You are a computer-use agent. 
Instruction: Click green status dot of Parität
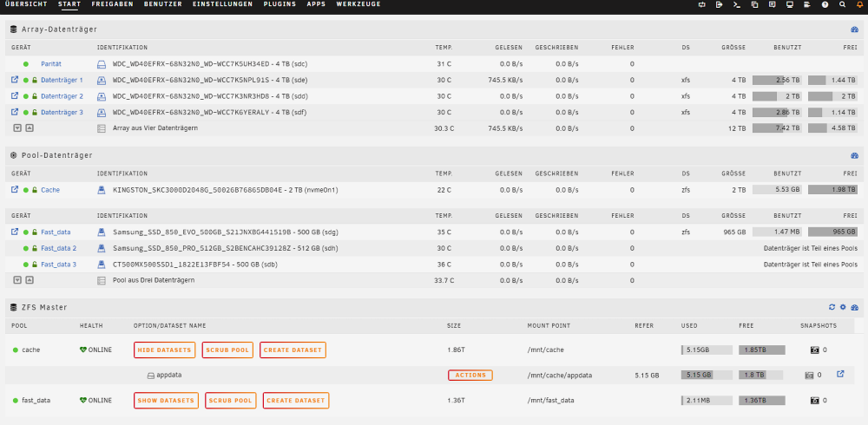[x=26, y=64]
